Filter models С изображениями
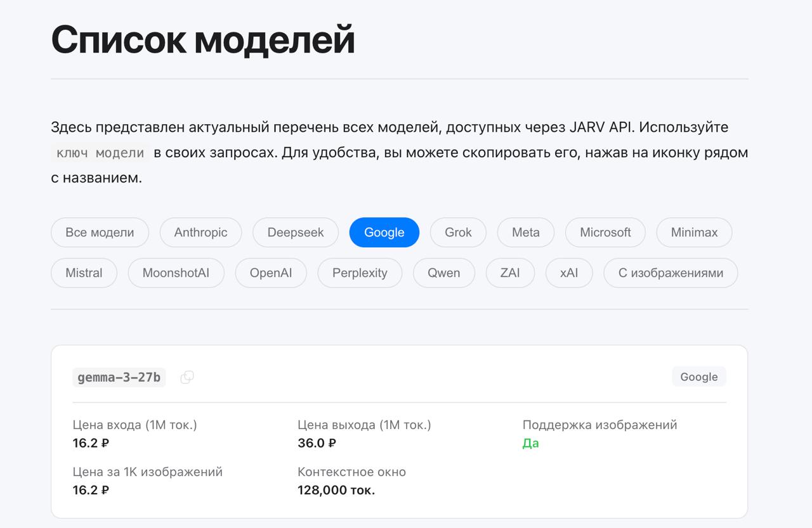 pyautogui.click(x=671, y=273)
